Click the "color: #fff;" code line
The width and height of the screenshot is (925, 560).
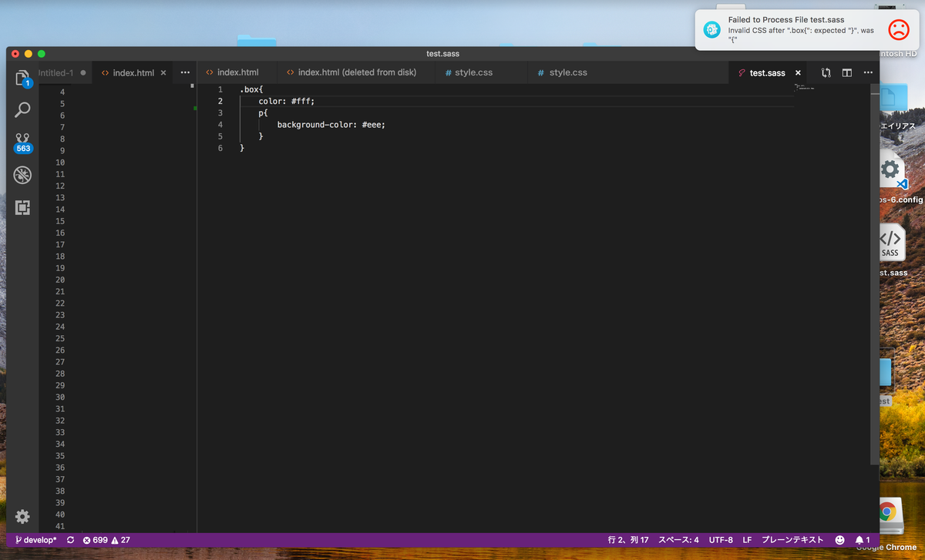point(287,101)
